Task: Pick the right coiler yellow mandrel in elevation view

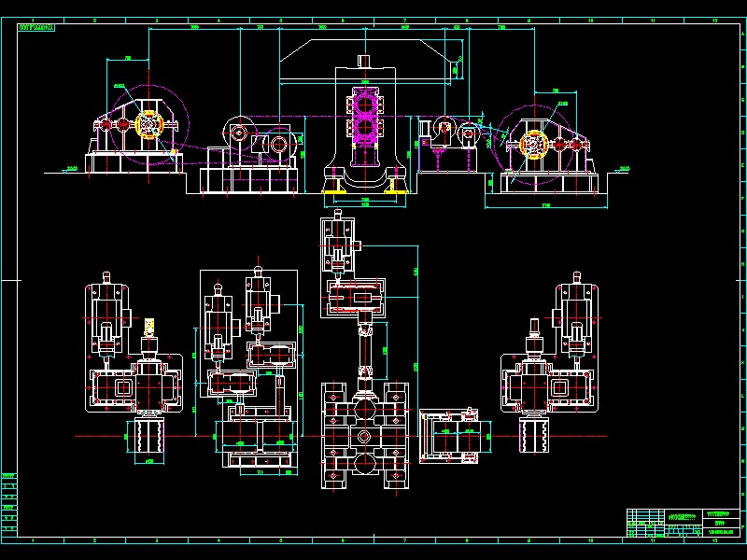Action: (x=534, y=144)
